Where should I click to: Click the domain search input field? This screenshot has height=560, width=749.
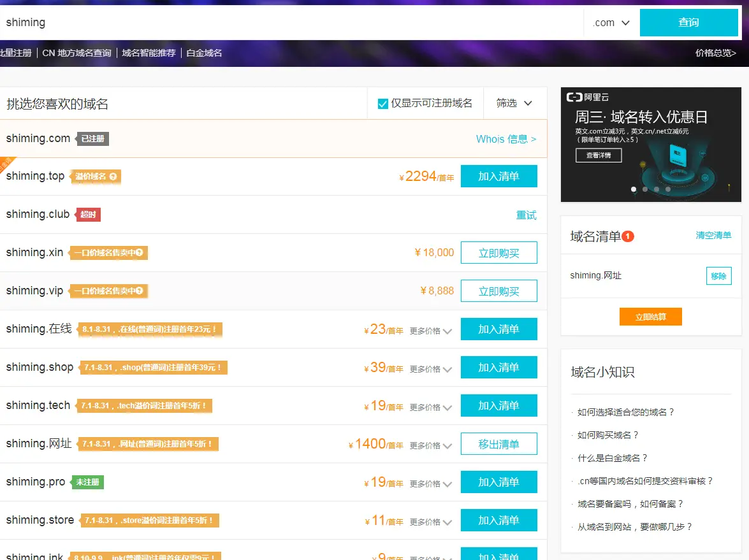(291, 22)
